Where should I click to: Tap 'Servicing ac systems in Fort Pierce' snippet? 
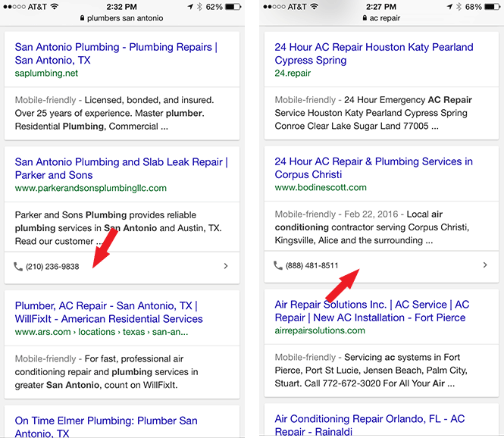[371, 371]
